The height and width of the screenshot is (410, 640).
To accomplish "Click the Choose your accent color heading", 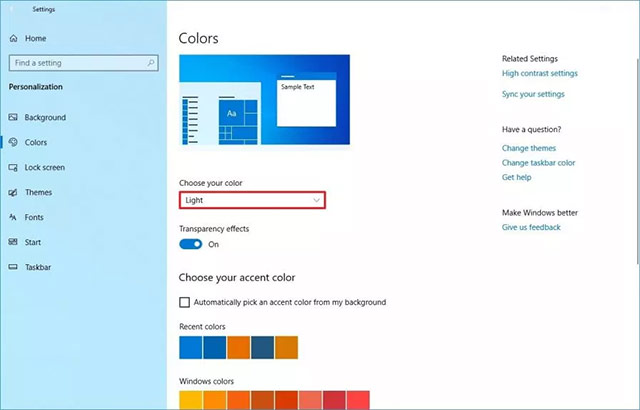I will pos(237,278).
